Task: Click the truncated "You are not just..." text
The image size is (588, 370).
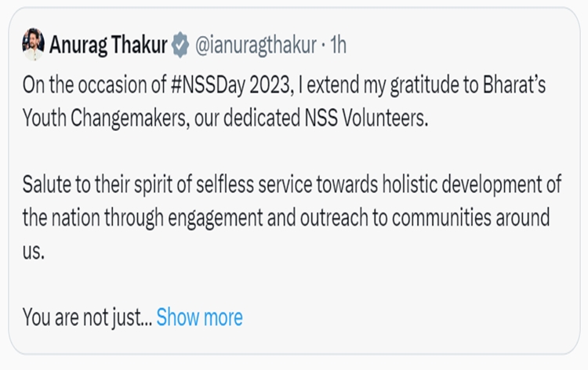Action: 86,317
